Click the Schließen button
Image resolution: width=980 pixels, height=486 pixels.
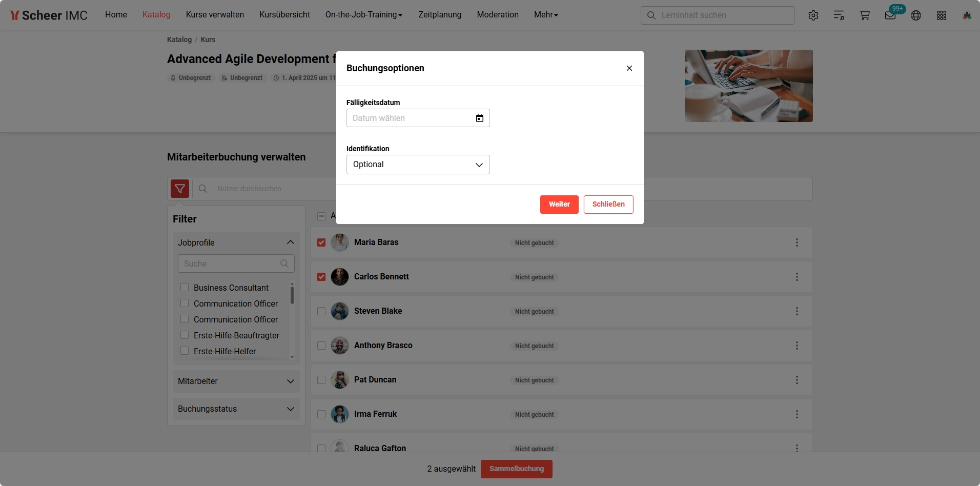click(608, 205)
